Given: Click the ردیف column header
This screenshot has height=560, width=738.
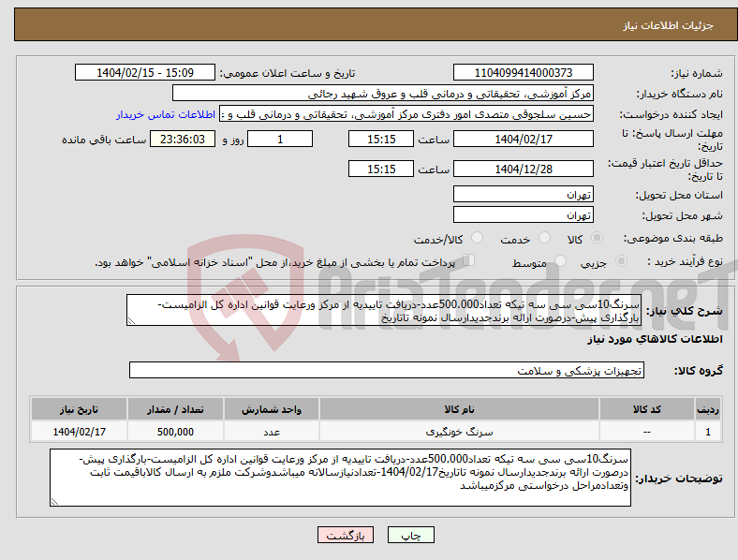Looking at the screenshot, I should coord(708,409).
